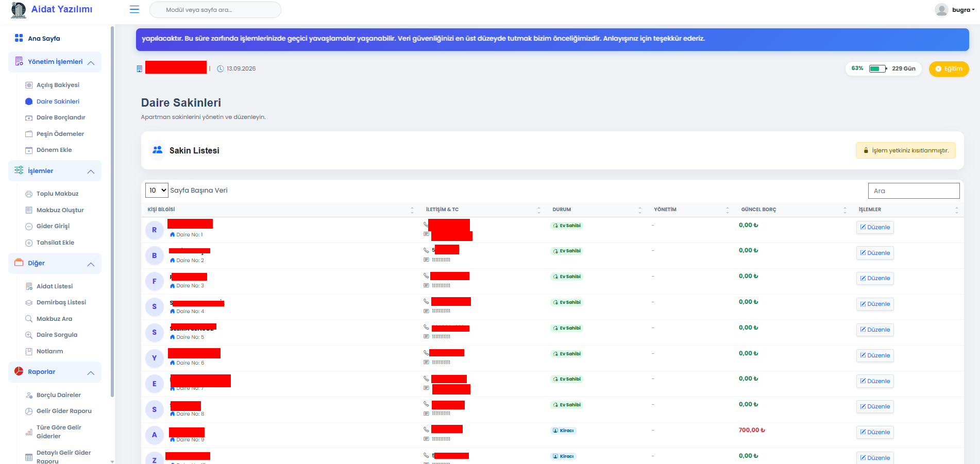The image size is (980, 464).
Task: Open the rows per page dropdown
Action: point(157,191)
